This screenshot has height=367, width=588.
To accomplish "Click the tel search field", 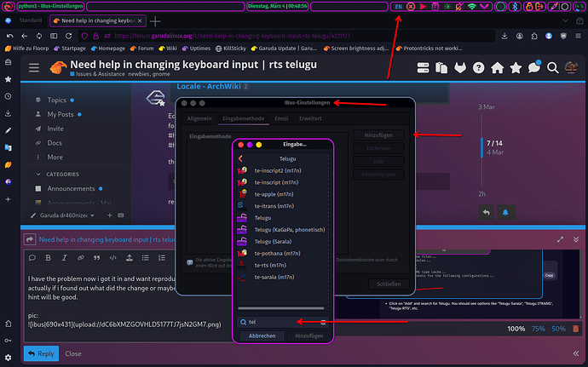I will (283, 322).
